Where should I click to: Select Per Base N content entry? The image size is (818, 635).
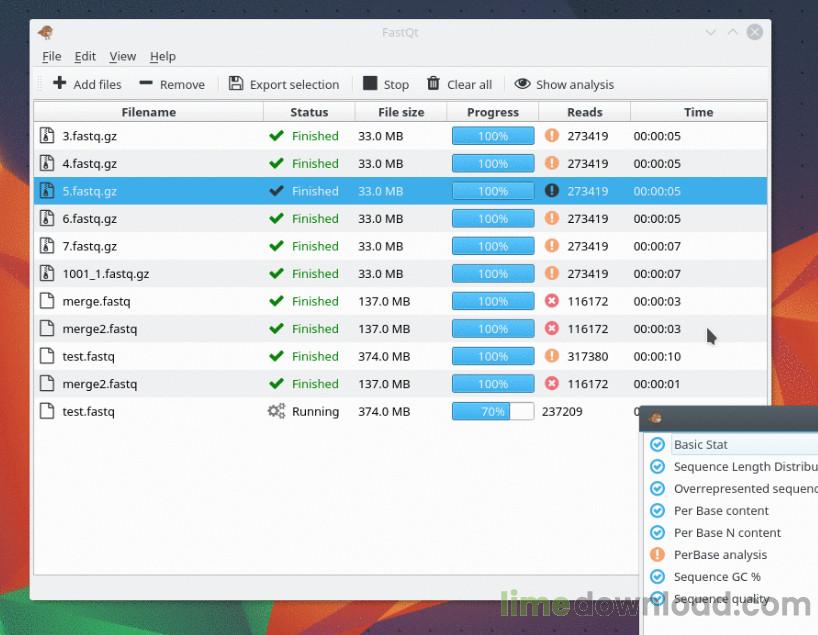727,533
